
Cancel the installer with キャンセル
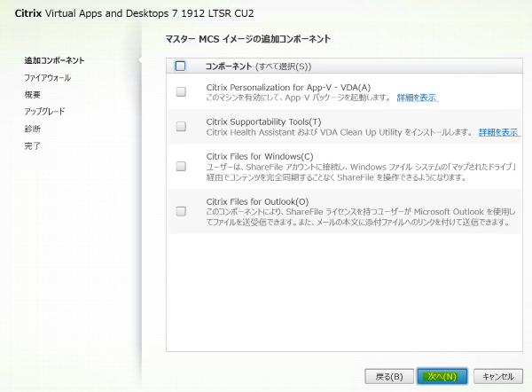coord(498,377)
